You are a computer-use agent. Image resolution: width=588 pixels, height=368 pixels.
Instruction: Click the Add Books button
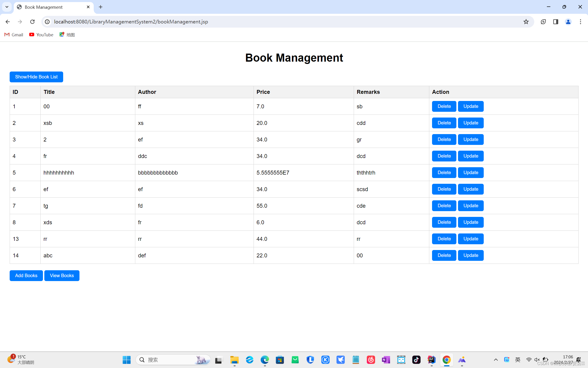[x=26, y=276]
